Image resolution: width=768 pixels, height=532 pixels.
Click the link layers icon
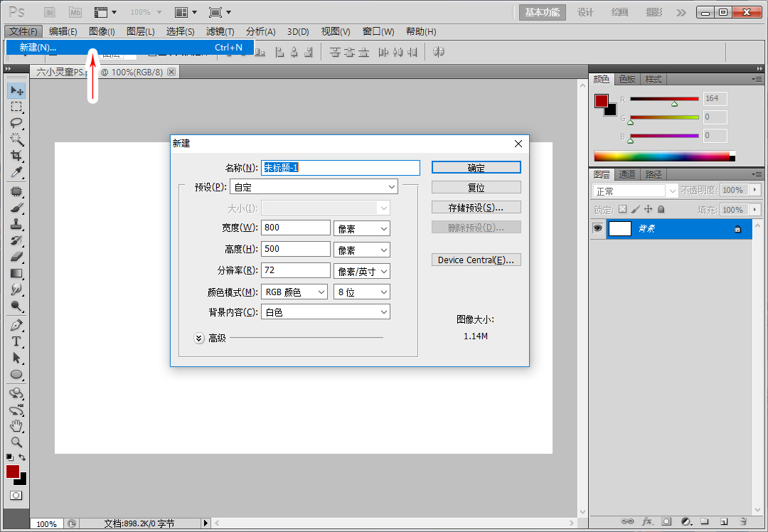coord(627,521)
